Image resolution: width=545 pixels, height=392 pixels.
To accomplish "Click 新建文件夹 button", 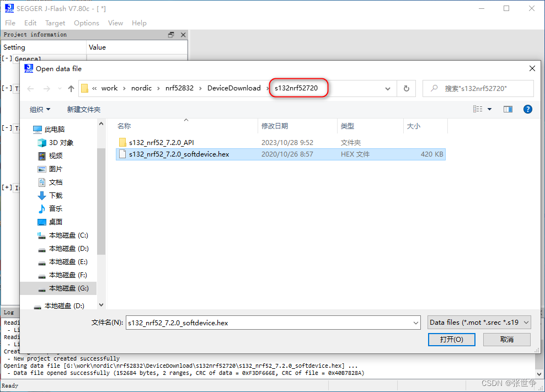I will pyautogui.click(x=84, y=110).
